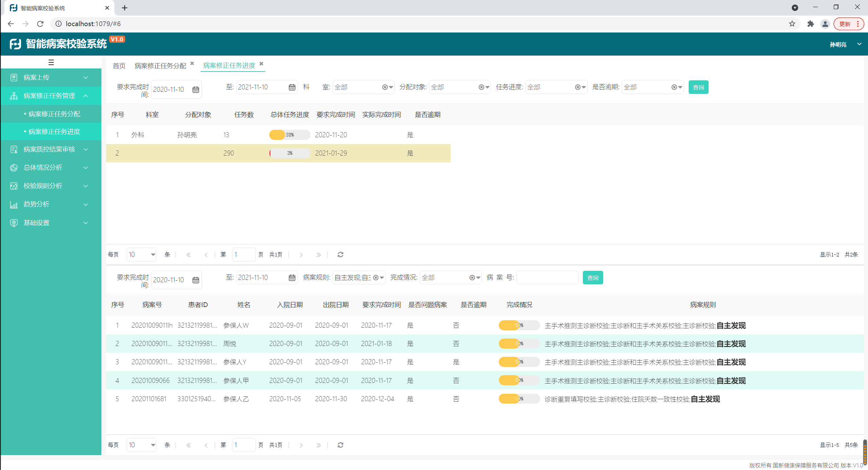This screenshot has height=470, width=868.
Task: Refresh the upper task table
Action: pos(340,254)
